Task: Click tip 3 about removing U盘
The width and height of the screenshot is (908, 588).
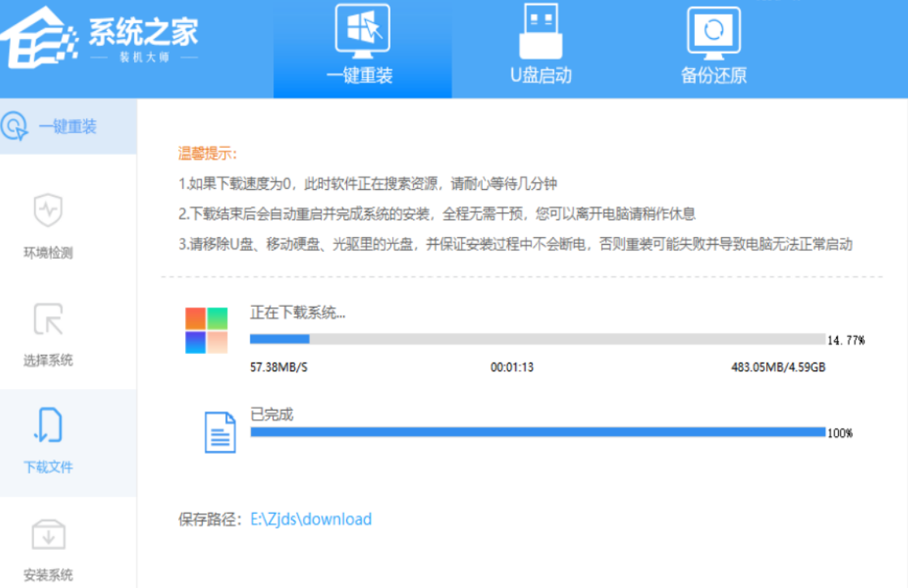Action: click(x=515, y=244)
